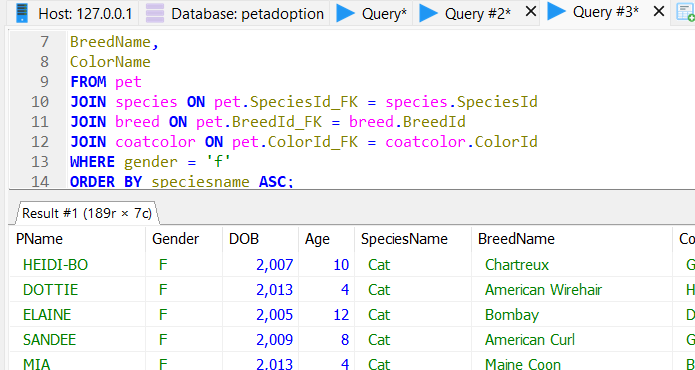Select the DOB cell 2,009
The image size is (695, 370).
[260, 340]
